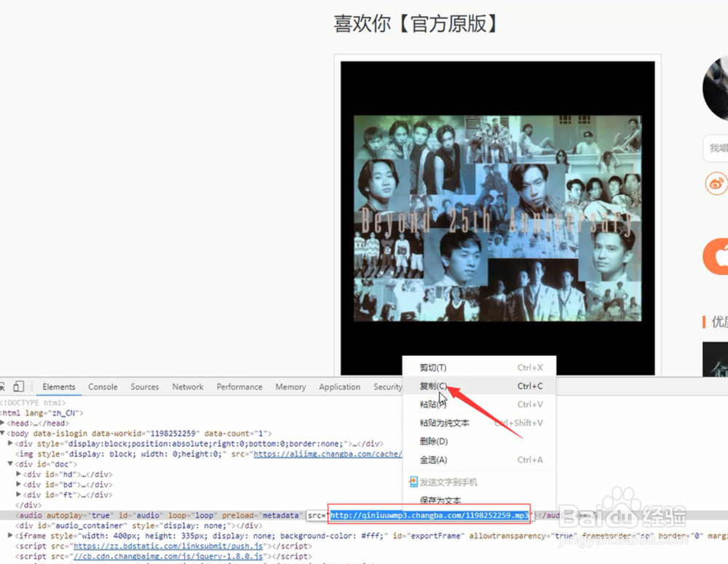Image resolution: width=728 pixels, height=564 pixels.
Task: Click the orange Apple download button
Action: 716,257
